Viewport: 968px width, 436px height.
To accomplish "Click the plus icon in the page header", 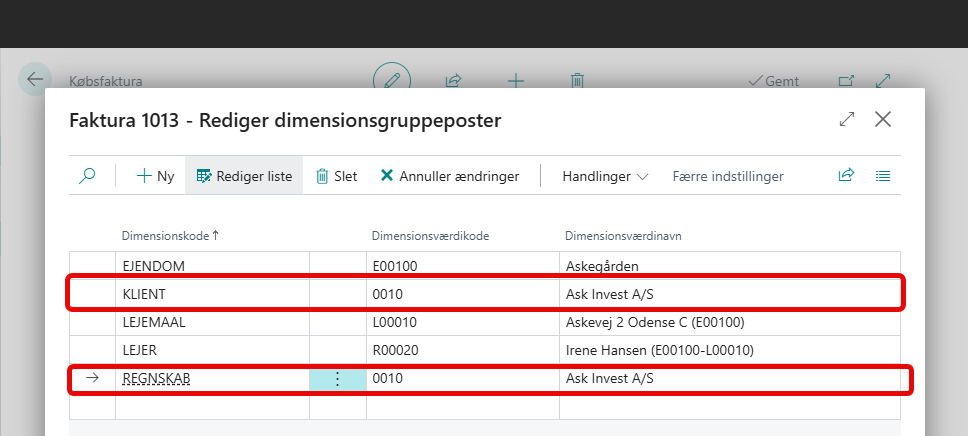I will pyautogui.click(x=516, y=80).
